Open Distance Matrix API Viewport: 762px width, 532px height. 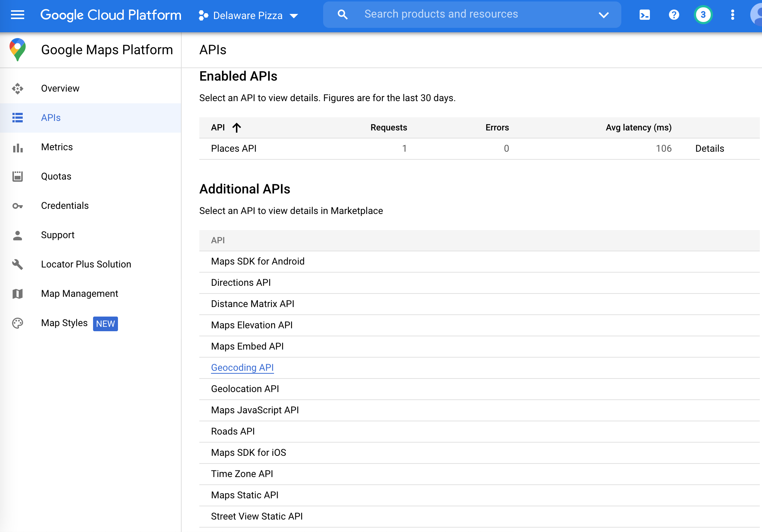pyautogui.click(x=252, y=304)
